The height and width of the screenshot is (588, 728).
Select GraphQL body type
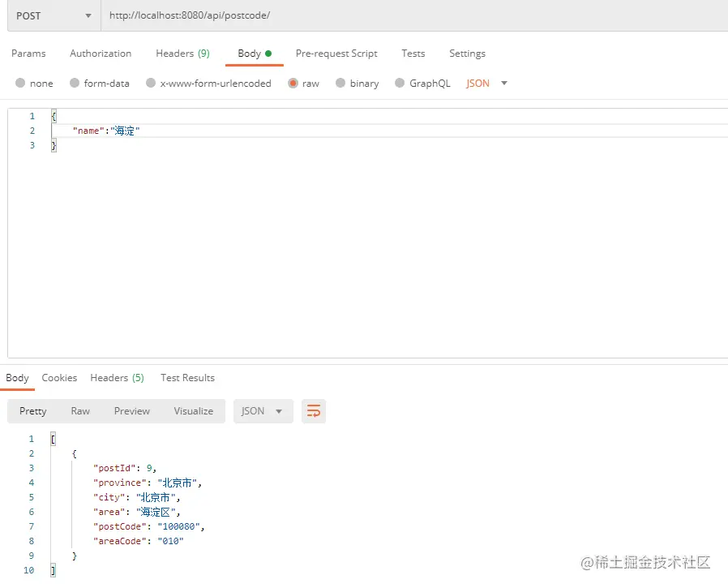pyautogui.click(x=422, y=84)
